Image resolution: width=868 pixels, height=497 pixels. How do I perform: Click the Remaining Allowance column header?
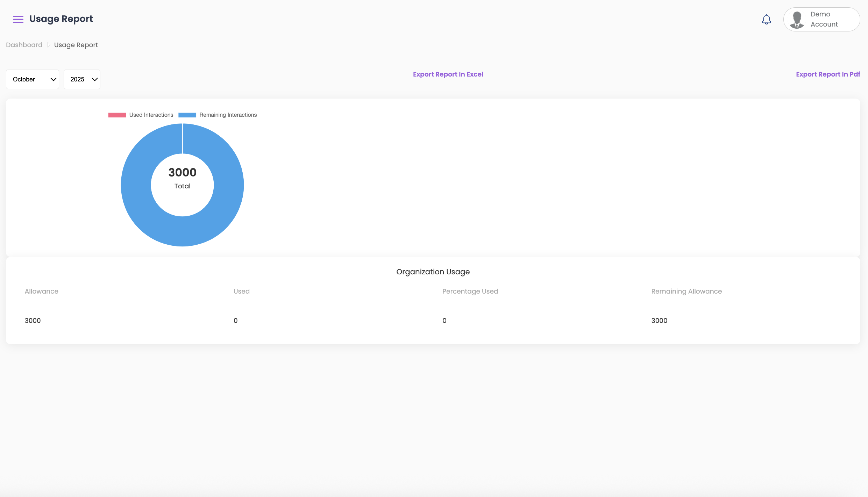coord(686,291)
